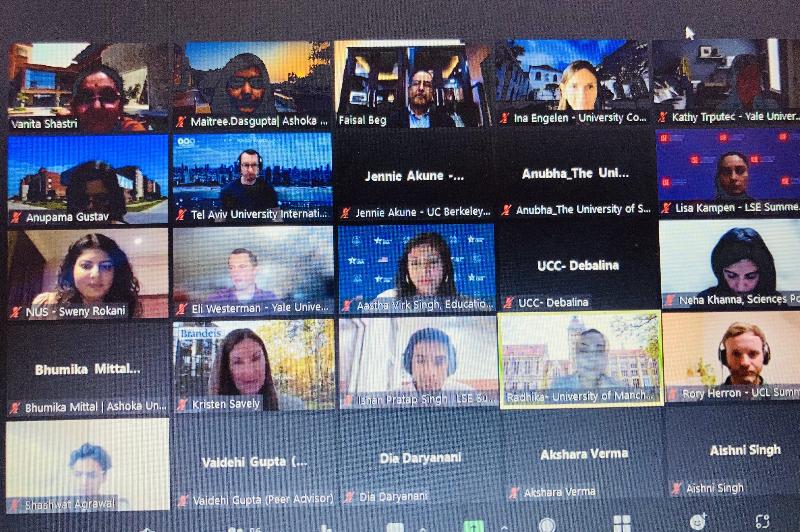Open the Apps grid icon in toolbar
800x532 pixels.
coord(622,523)
